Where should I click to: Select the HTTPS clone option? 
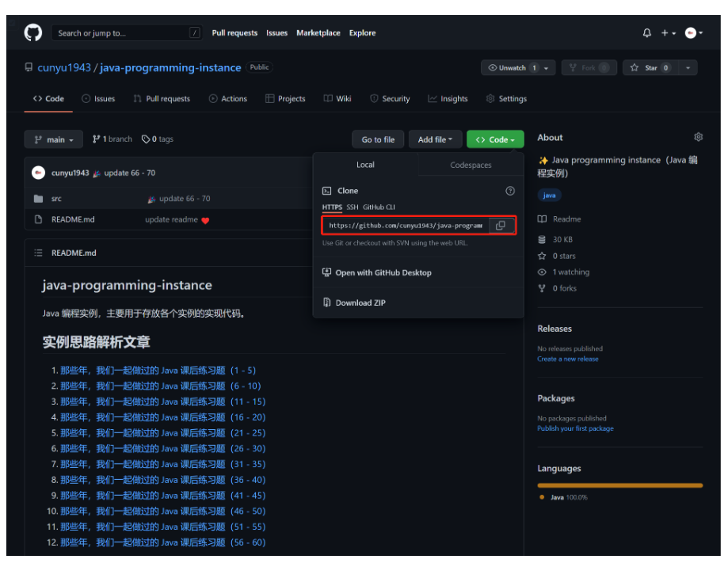(x=332, y=207)
